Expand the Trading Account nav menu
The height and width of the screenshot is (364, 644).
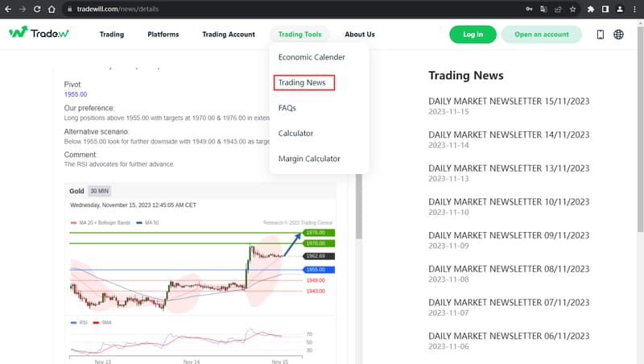coord(228,35)
